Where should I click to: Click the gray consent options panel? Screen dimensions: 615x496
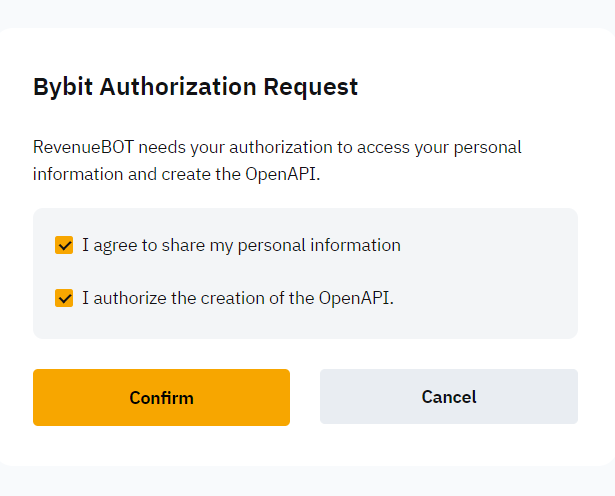click(x=305, y=273)
